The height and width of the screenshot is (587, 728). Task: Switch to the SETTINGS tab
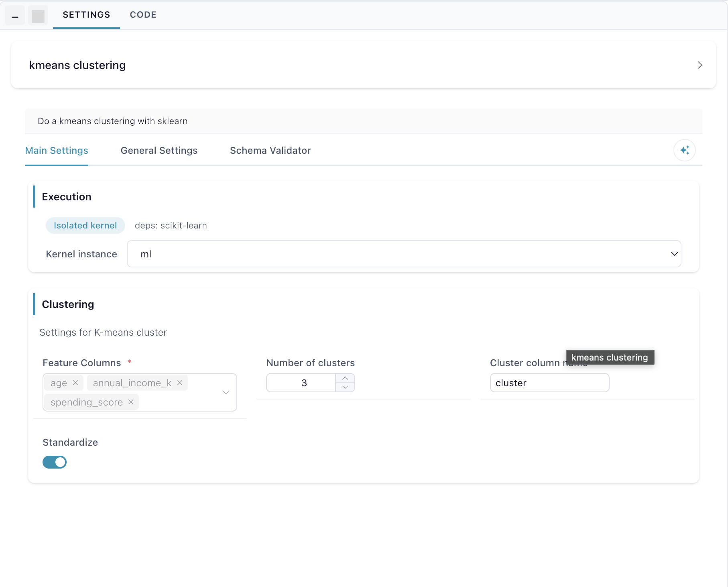(x=86, y=15)
